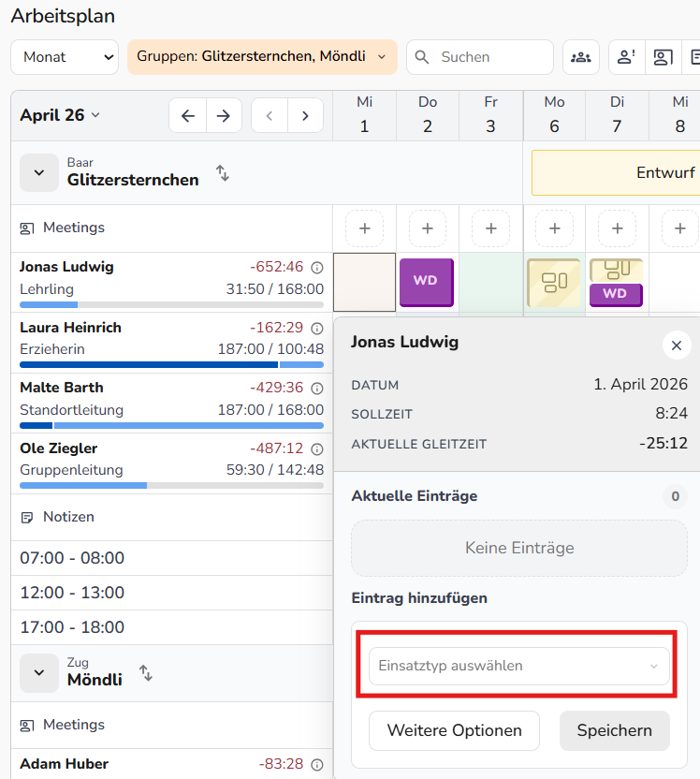Screen dimensions: 700x779
Task: Open the Monat view dropdown
Action: click(65, 57)
